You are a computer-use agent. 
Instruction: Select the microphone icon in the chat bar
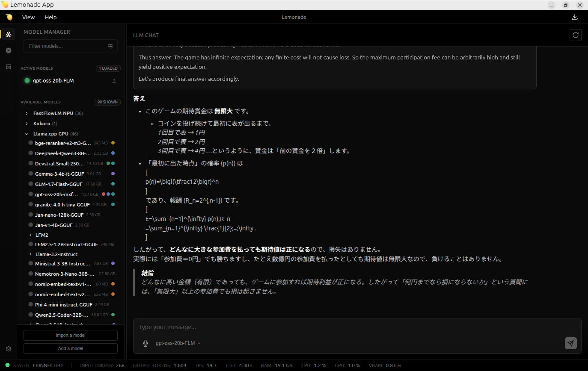point(146,343)
